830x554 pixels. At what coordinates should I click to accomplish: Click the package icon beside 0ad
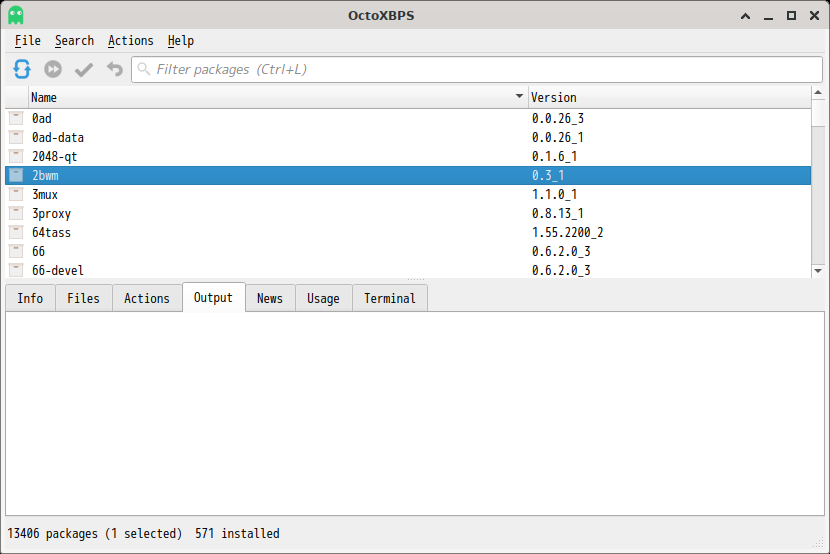16,118
